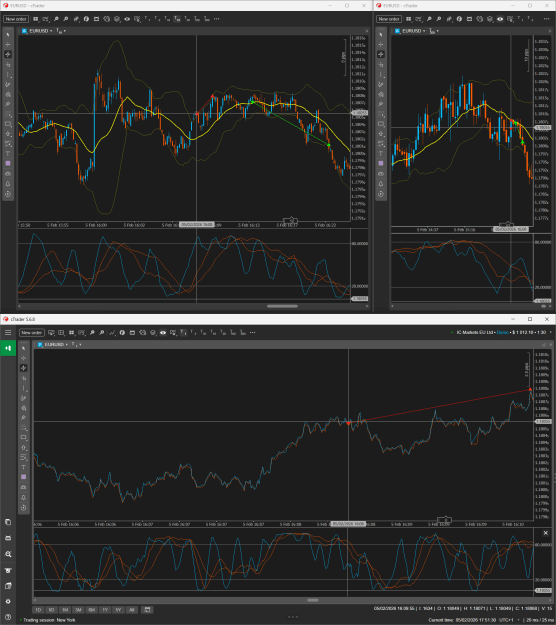The width and height of the screenshot is (556, 625).
Task: Set chart period to 3M
Action: point(78,610)
